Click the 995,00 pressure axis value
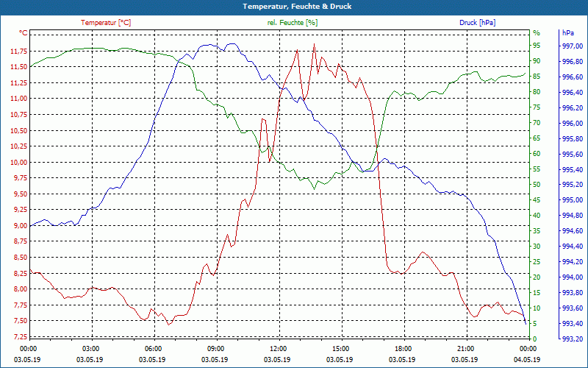 pyautogui.click(x=573, y=200)
